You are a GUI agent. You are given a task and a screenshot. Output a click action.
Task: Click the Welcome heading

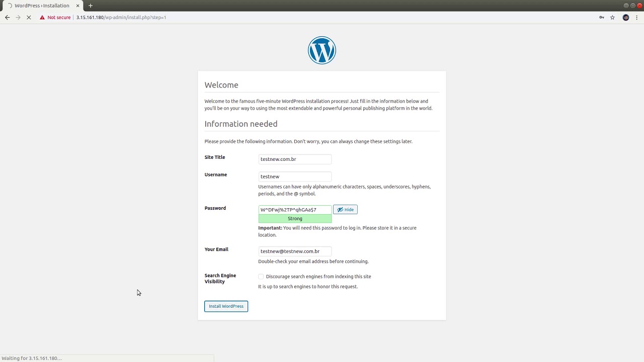[221, 85]
